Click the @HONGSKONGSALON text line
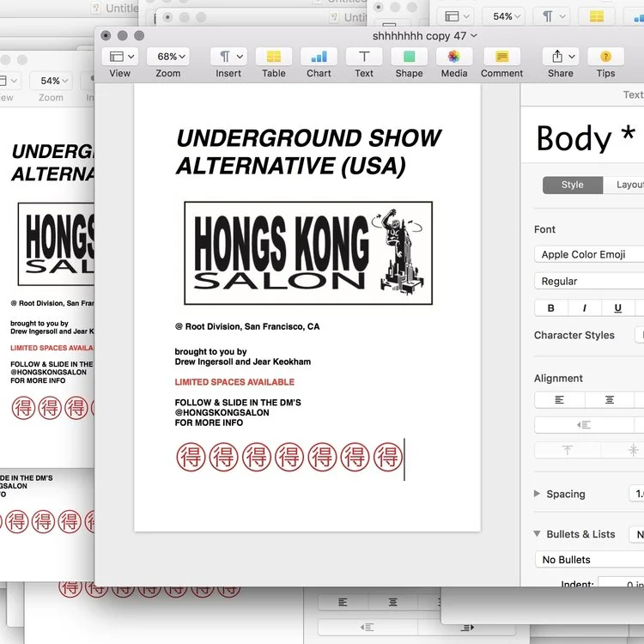The height and width of the screenshot is (644, 644). 222,412
